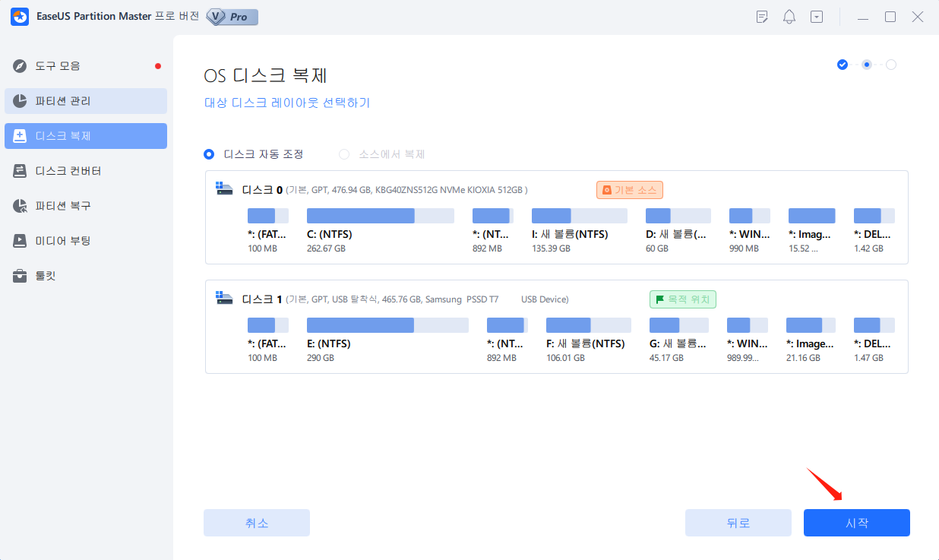Screen dimensions: 939x560
Task: Click the 디스크 컨버터 sidebar icon
Action: 21,171
